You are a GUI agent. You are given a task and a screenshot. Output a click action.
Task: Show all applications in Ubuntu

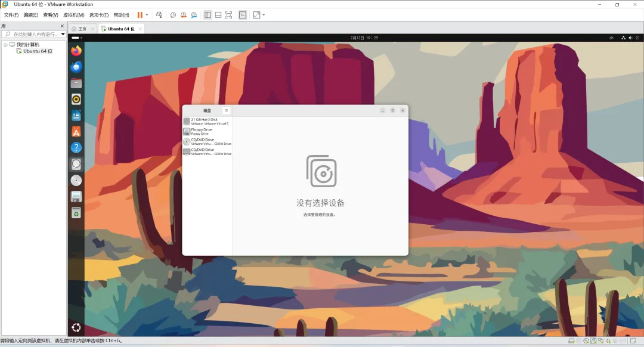pyautogui.click(x=76, y=328)
